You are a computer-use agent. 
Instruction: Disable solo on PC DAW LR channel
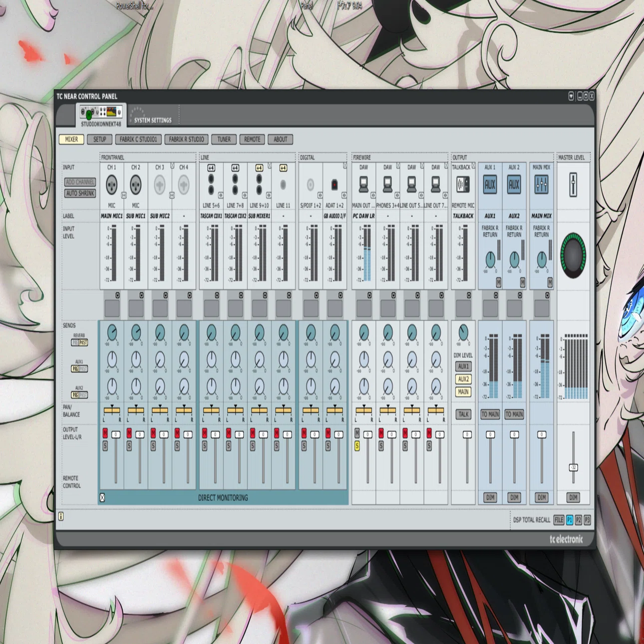click(x=357, y=445)
